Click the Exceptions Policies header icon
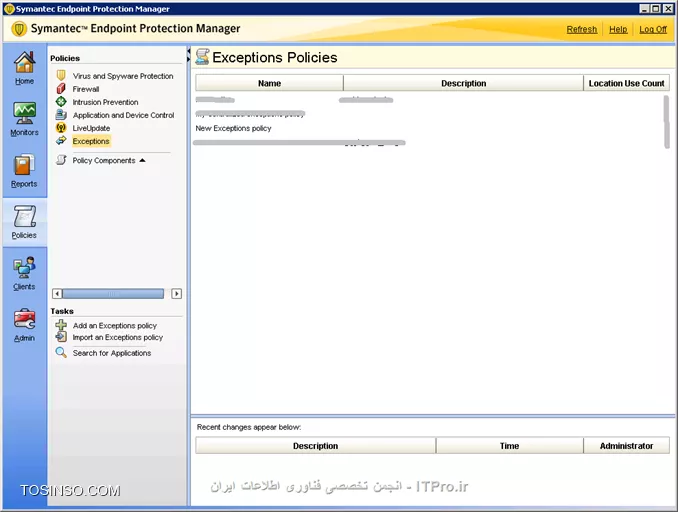Viewport: 678px width, 512px height. [x=202, y=57]
